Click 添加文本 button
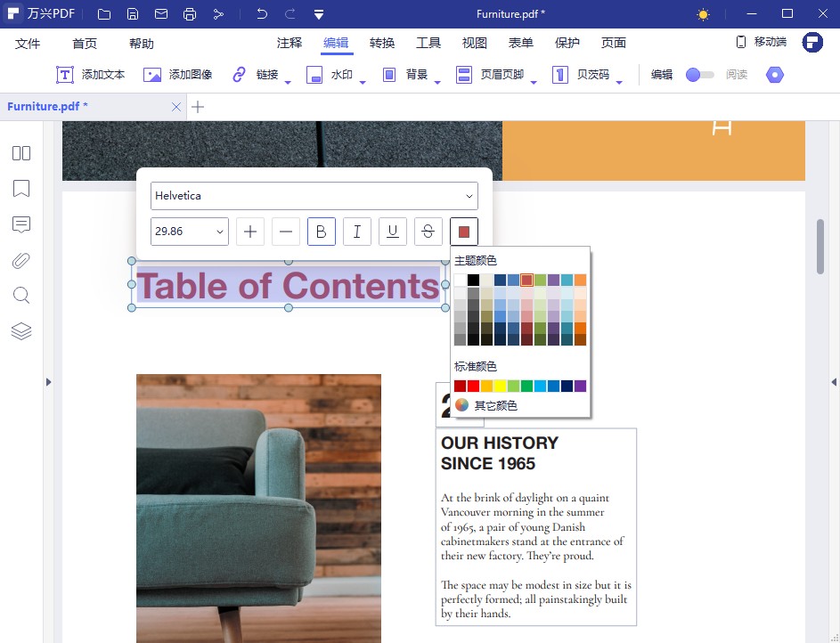This screenshot has height=643, width=840. point(91,75)
